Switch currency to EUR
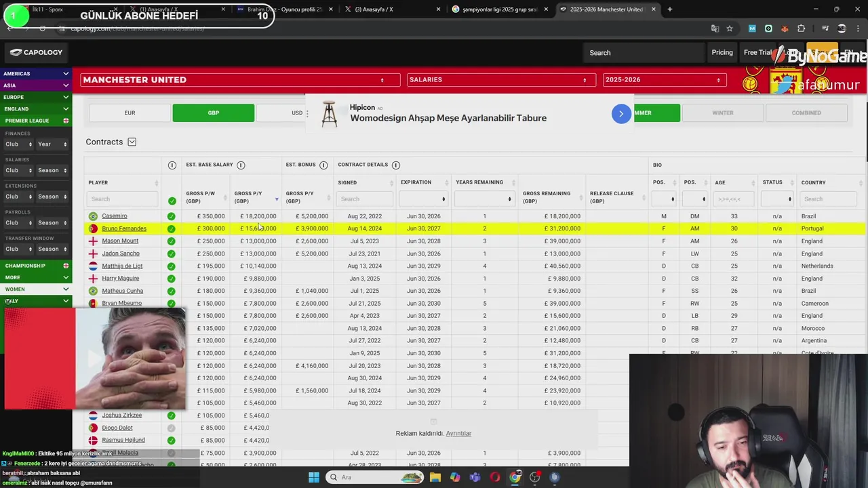The image size is (868, 488). tap(130, 113)
